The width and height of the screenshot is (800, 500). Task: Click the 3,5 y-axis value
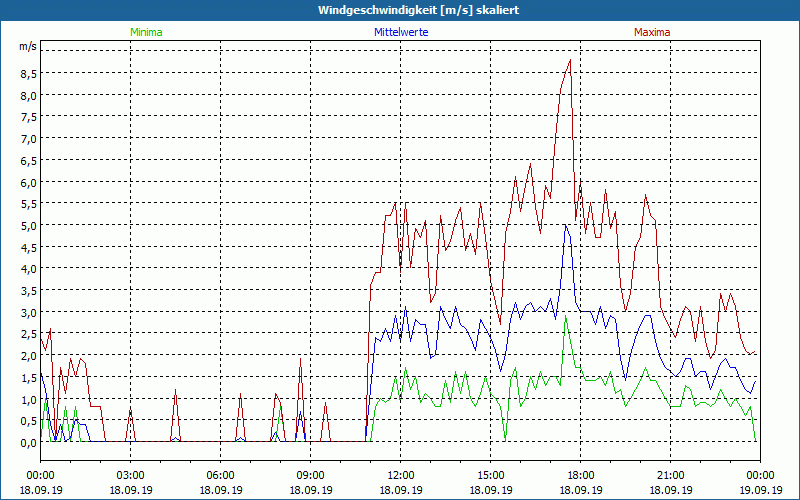coord(28,290)
